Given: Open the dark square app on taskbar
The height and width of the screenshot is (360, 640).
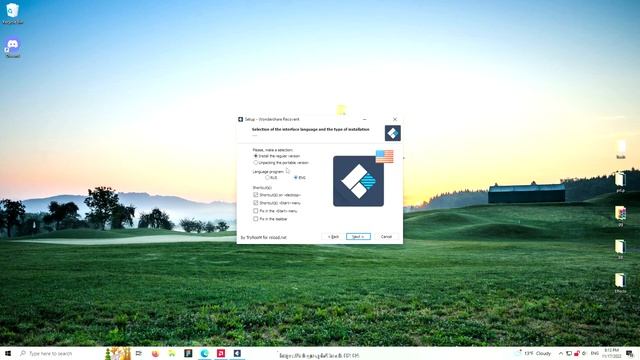Looking at the screenshot, I should (x=188, y=353).
